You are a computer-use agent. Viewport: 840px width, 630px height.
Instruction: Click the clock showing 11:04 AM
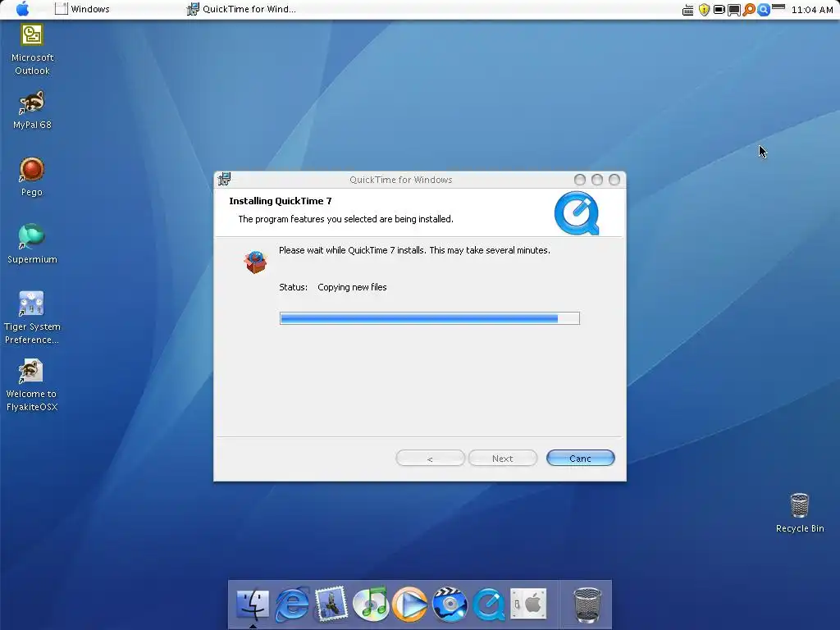[x=812, y=10]
